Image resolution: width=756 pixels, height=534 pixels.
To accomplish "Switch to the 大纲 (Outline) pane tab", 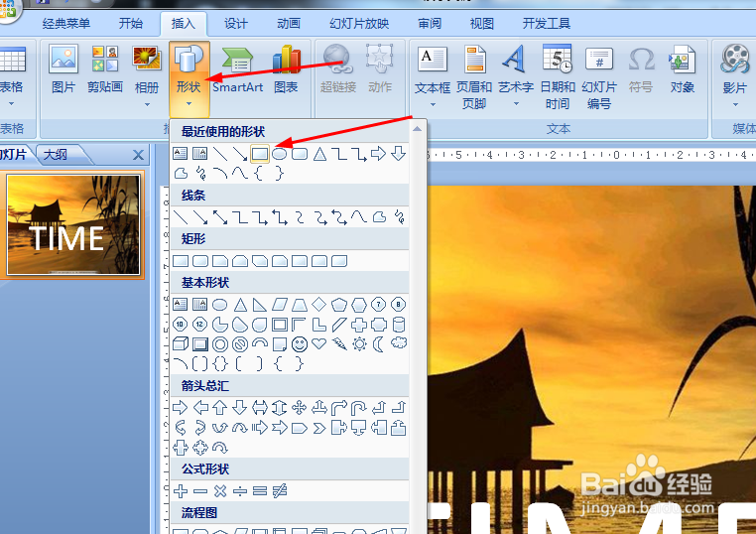I will [x=56, y=155].
